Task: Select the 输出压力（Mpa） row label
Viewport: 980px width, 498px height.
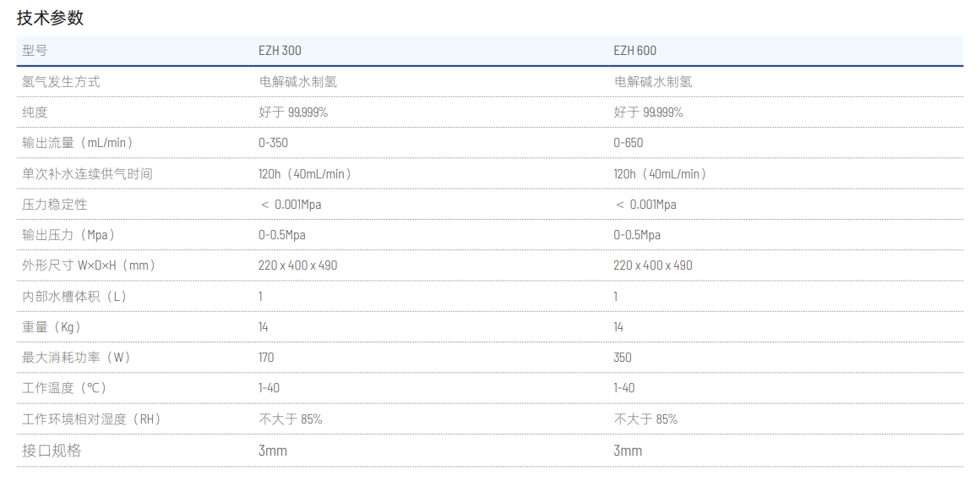Action: (68, 235)
